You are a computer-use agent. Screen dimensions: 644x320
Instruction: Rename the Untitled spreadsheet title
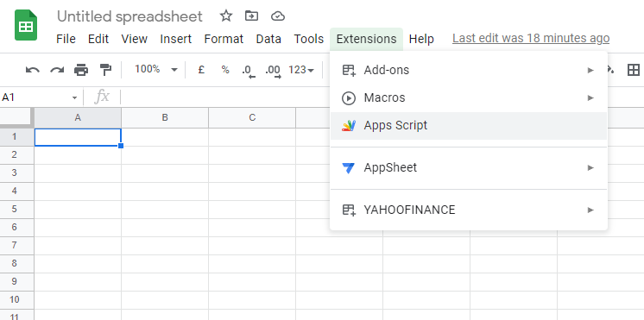tap(129, 16)
